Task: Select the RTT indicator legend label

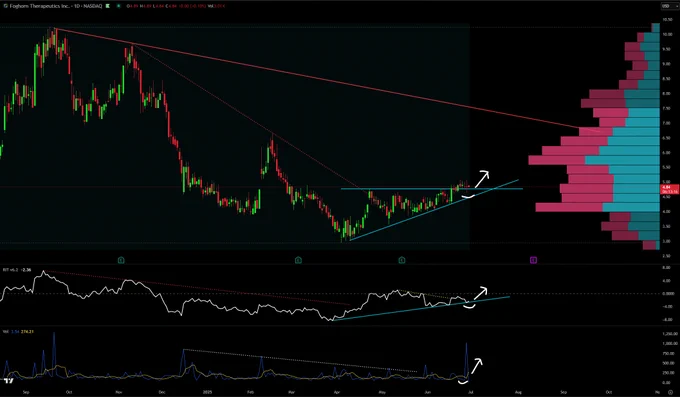Action: 9,270
